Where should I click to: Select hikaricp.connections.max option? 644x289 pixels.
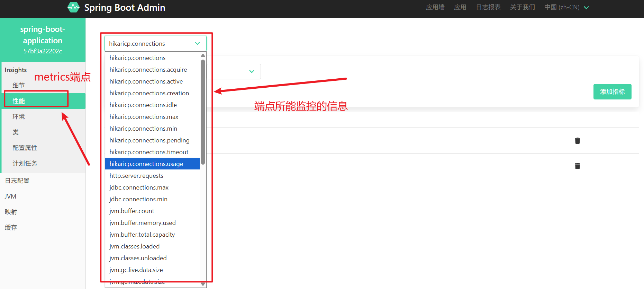152,117
